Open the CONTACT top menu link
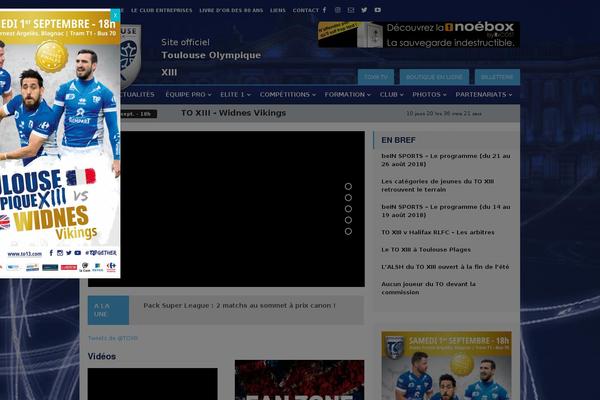 click(306, 10)
